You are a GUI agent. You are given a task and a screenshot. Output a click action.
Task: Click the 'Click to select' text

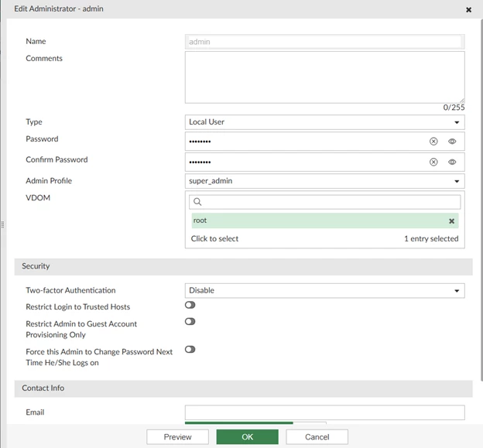click(x=214, y=238)
